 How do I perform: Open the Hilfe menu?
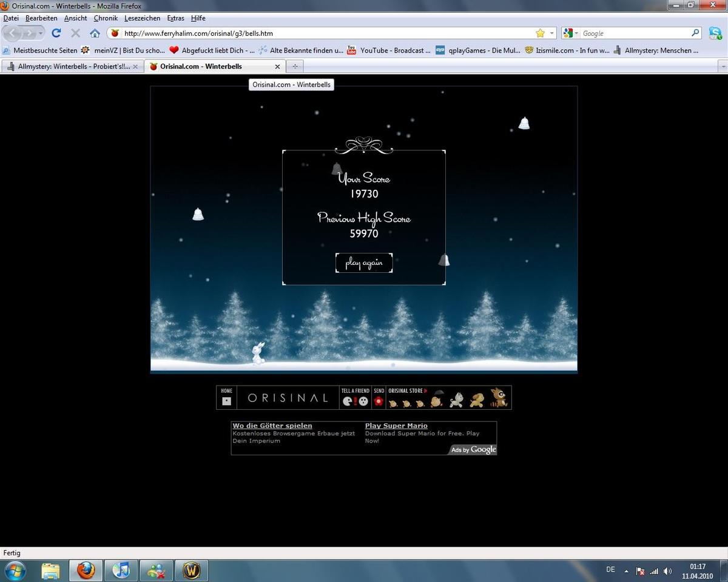click(198, 18)
